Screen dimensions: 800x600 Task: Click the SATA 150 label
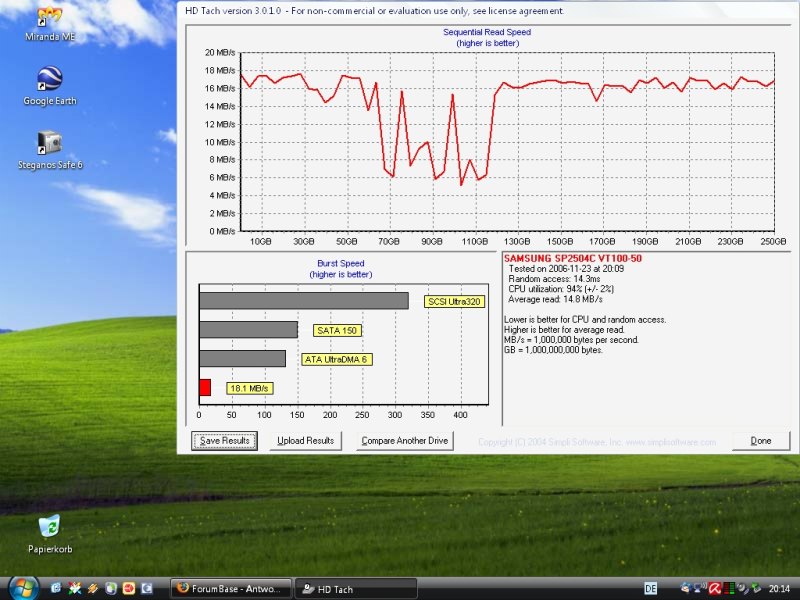(x=337, y=331)
